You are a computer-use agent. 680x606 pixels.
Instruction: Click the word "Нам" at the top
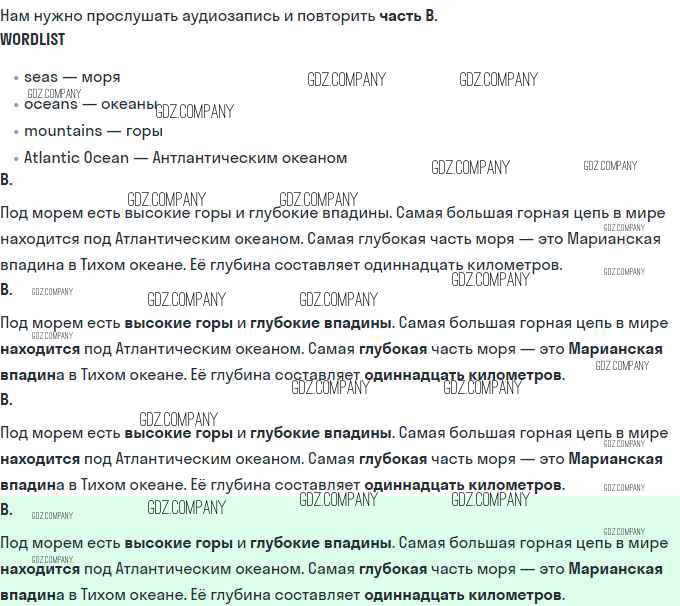[17, 17]
